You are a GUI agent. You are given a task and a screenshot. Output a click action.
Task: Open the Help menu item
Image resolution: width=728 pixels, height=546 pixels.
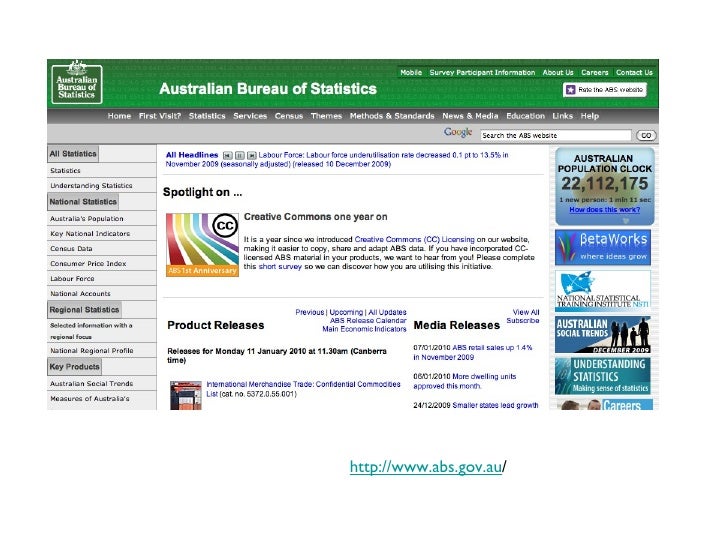(x=590, y=116)
